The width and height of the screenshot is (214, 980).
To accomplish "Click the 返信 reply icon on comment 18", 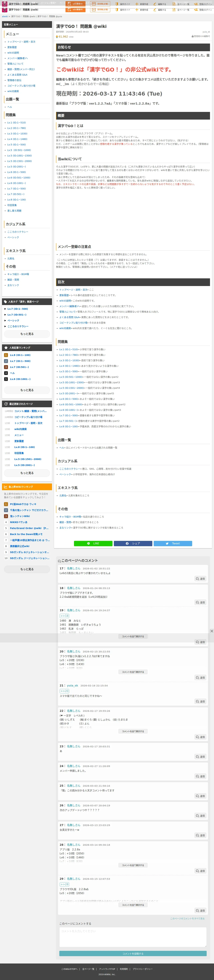I will [198, 602].
